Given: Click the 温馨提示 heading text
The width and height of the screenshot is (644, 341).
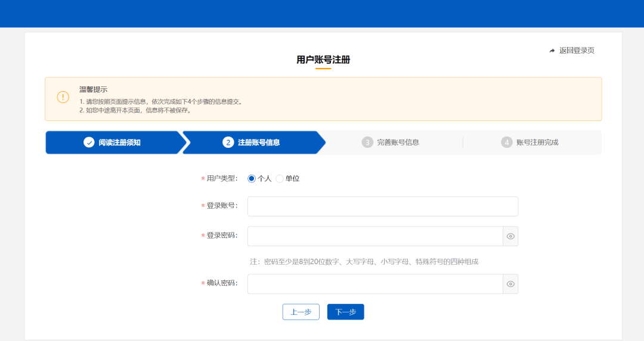Looking at the screenshot, I should tap(93, 89).
